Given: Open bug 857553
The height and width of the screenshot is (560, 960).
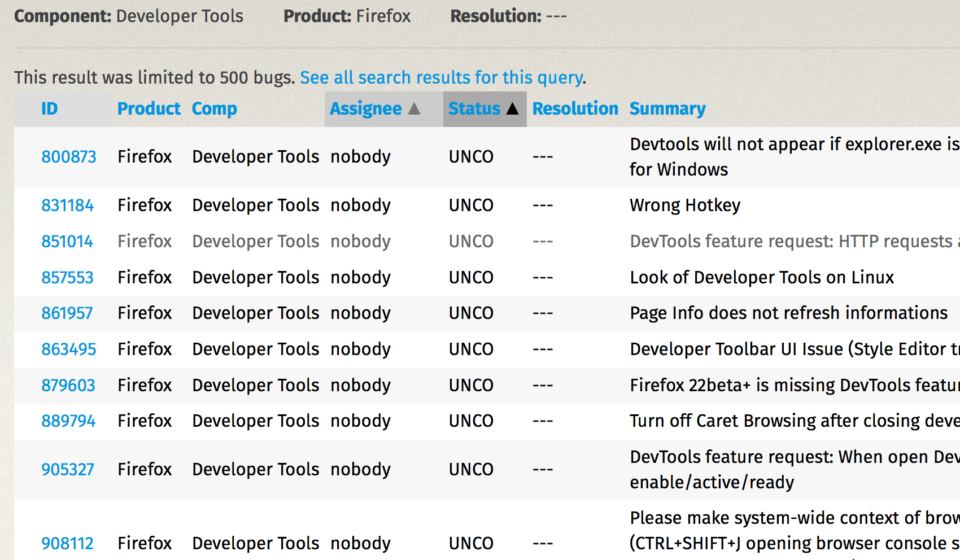Looking at the screenshot, I should [68, 278].
